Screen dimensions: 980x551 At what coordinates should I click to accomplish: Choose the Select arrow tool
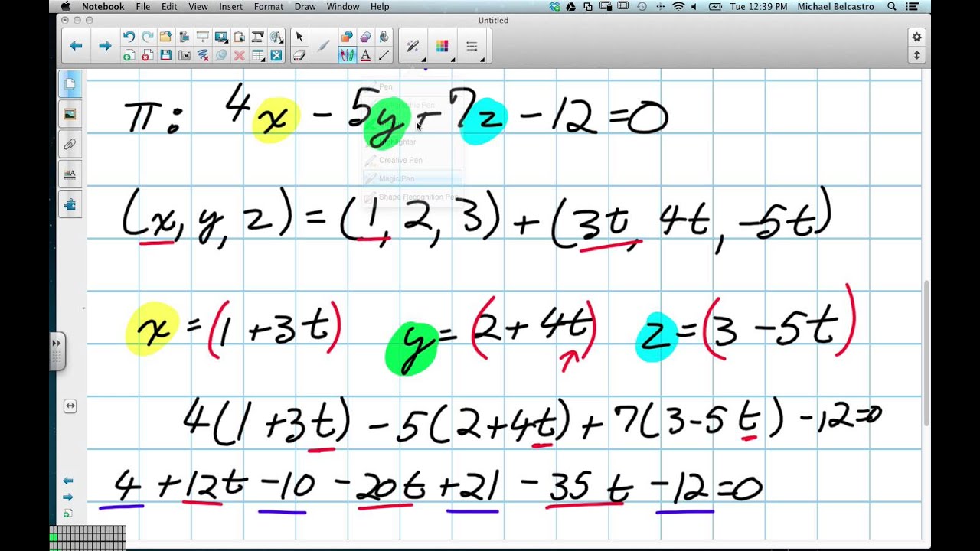pos(299,37)
